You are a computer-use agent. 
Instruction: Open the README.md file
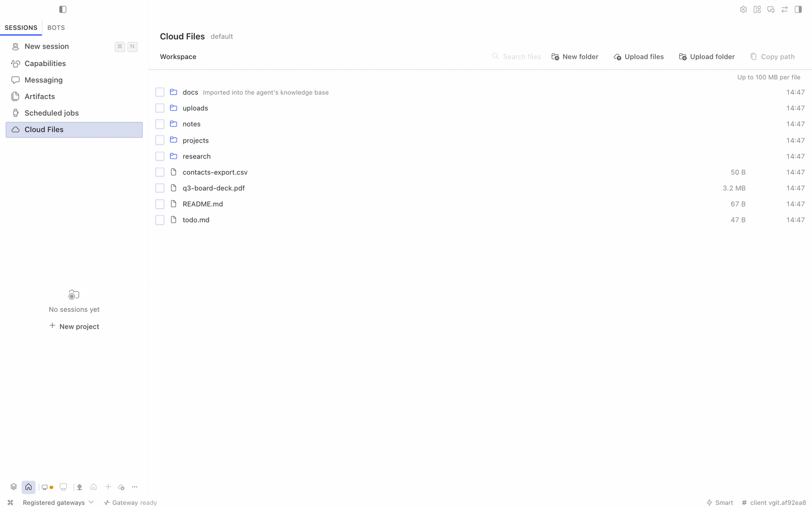[x=202, y=204]
